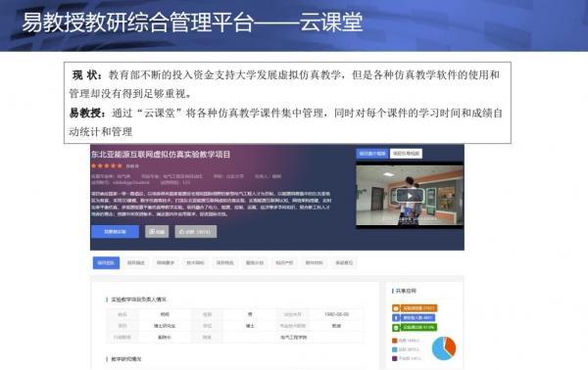588x370 pixels.
Task: Open the 承诺意见 tab
Action: coord(344,263)
